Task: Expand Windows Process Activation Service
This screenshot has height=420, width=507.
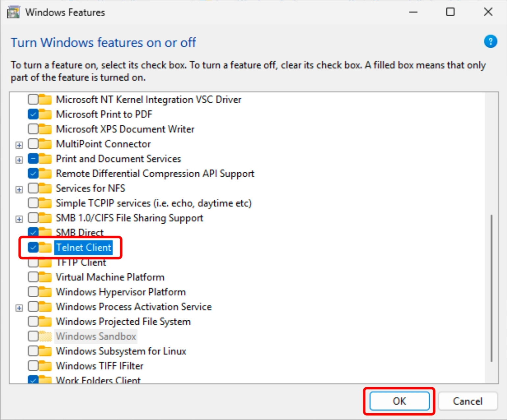Action: (19, 308)
